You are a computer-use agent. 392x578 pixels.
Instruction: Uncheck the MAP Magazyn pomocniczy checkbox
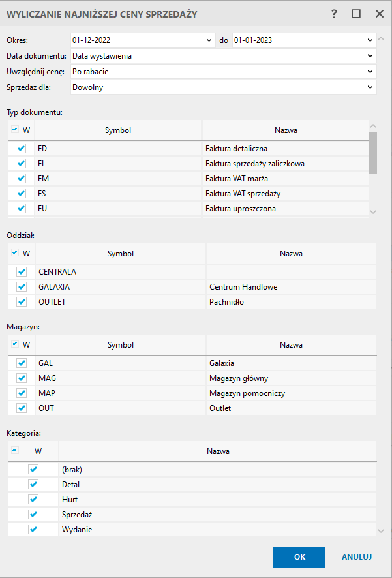coord(22,393)
